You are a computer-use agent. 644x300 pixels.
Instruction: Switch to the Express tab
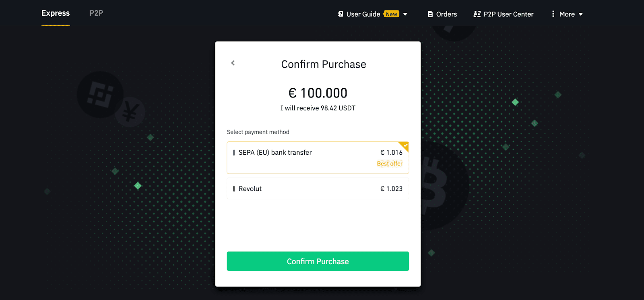56,13
